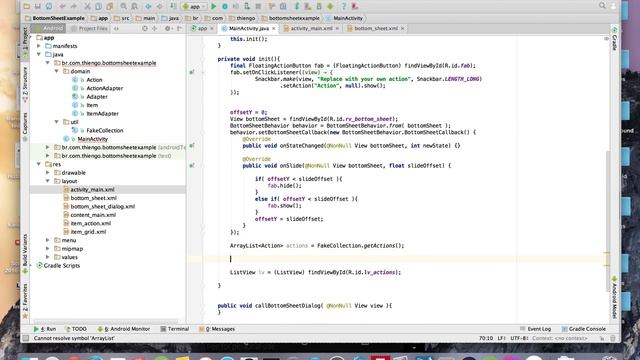
Task: Open the Event Log
Action: pos(536,329)
